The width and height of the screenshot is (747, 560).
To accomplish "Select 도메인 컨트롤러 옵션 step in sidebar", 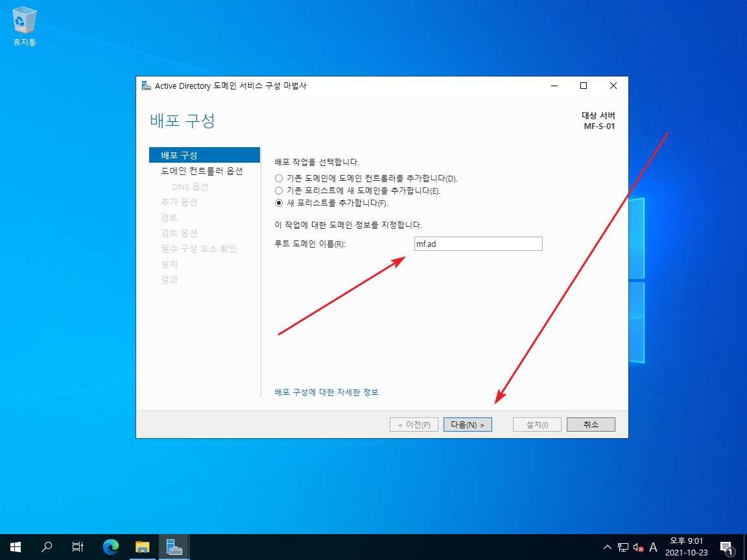I will tap(202, 171).
